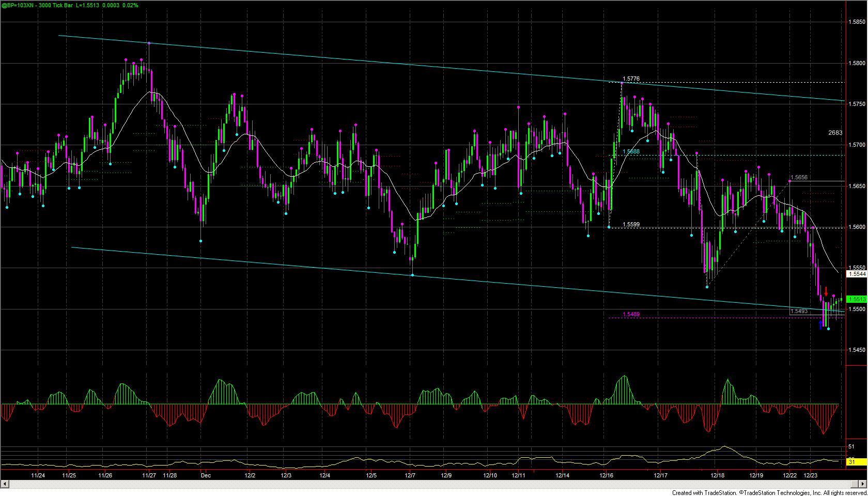Screen dimensions: 868x496
Task: Click the 11/26 date label
Action: pyautogui.click(x=105, y=475)
